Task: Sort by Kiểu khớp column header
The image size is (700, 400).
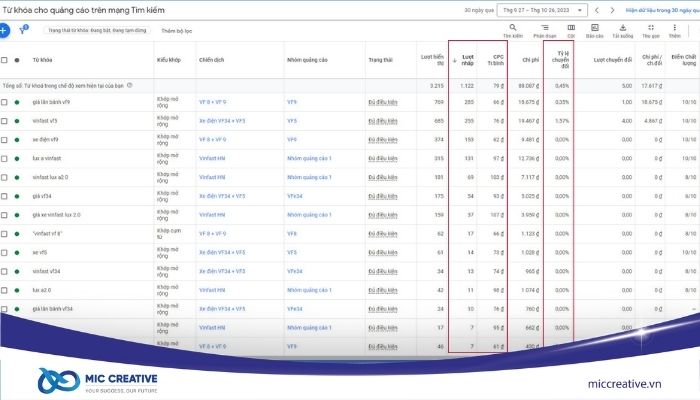Action: (169, 60)
